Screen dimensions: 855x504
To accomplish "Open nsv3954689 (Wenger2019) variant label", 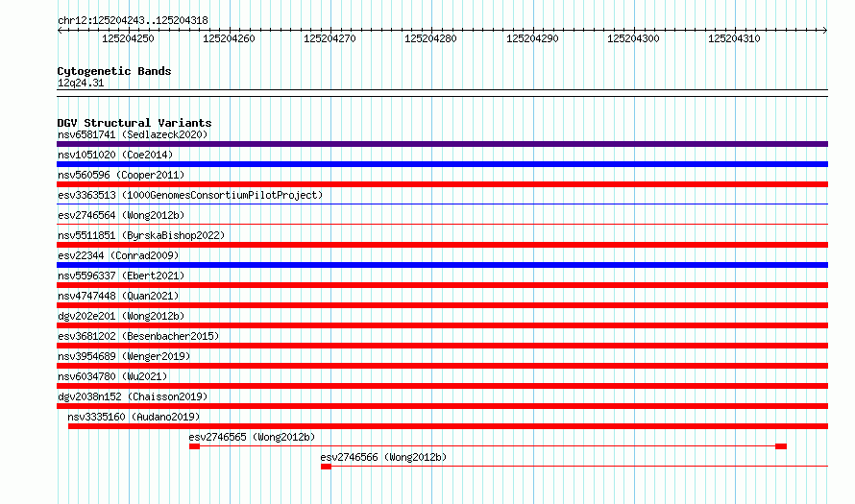I will click(x=124, y=356).
